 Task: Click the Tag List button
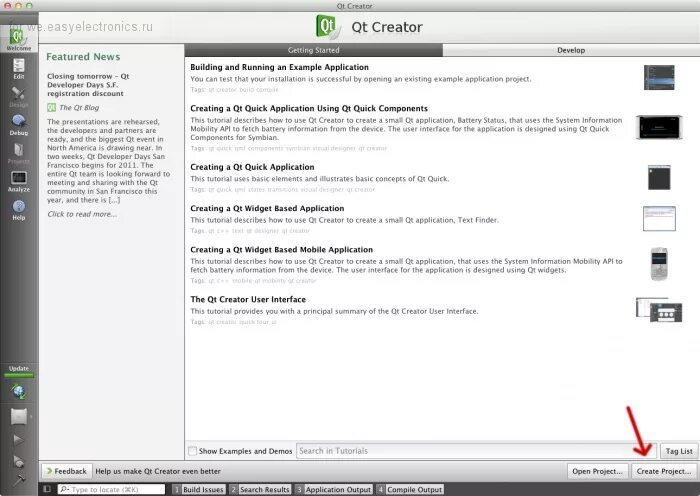(x=679, y=451)
